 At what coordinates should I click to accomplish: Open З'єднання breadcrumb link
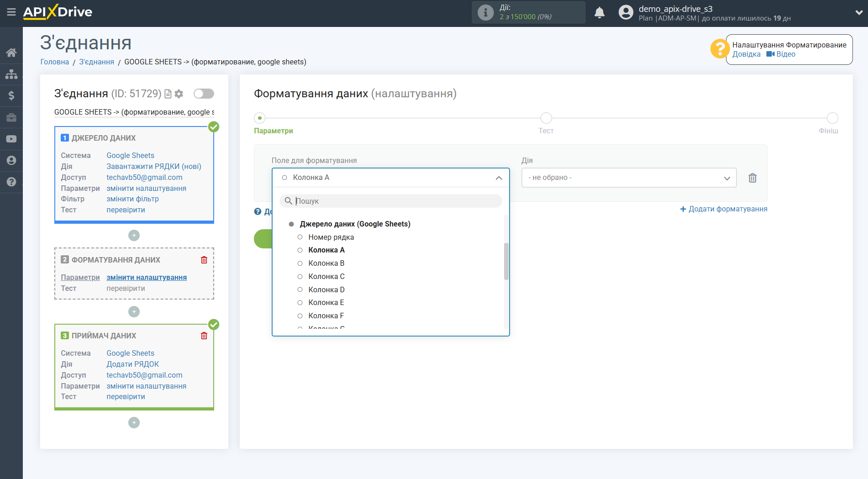pyautogui.click(x=97, y=62)
